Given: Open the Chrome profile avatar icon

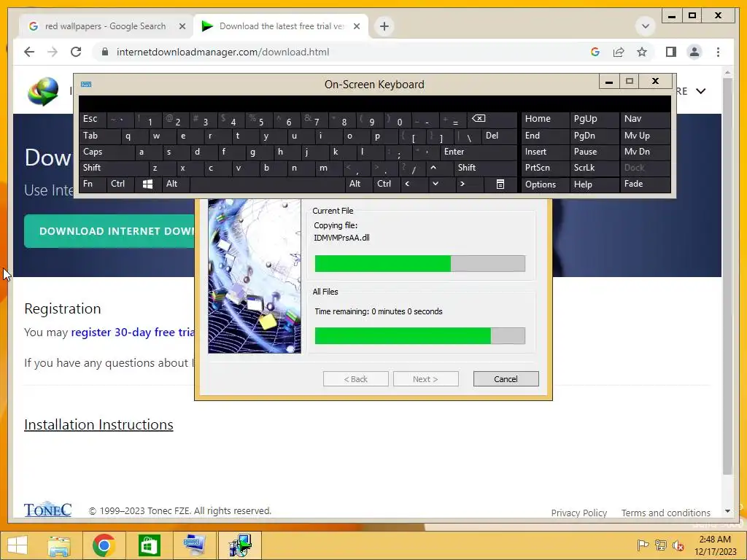Looking at the screenshot, I should click(694, 52).
